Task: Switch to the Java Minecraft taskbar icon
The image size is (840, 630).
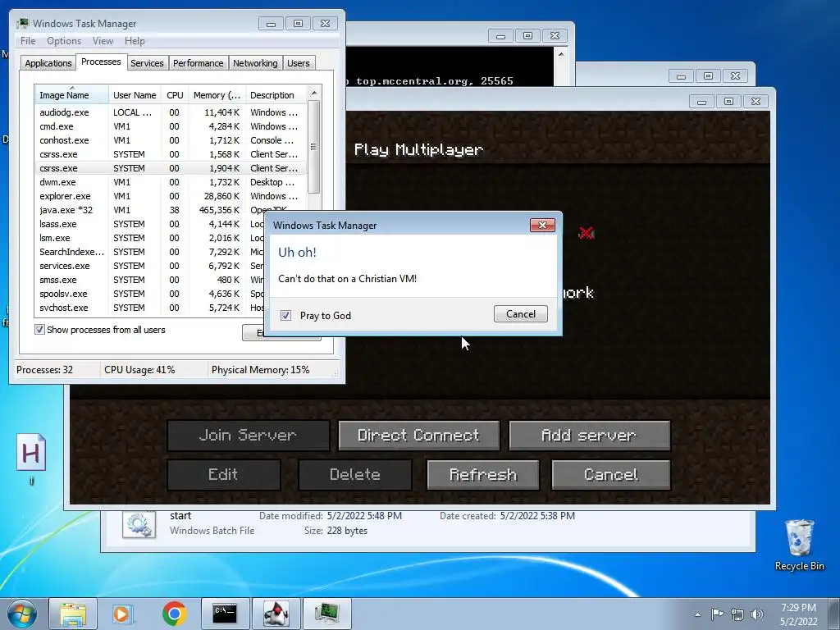Action: 276,614
